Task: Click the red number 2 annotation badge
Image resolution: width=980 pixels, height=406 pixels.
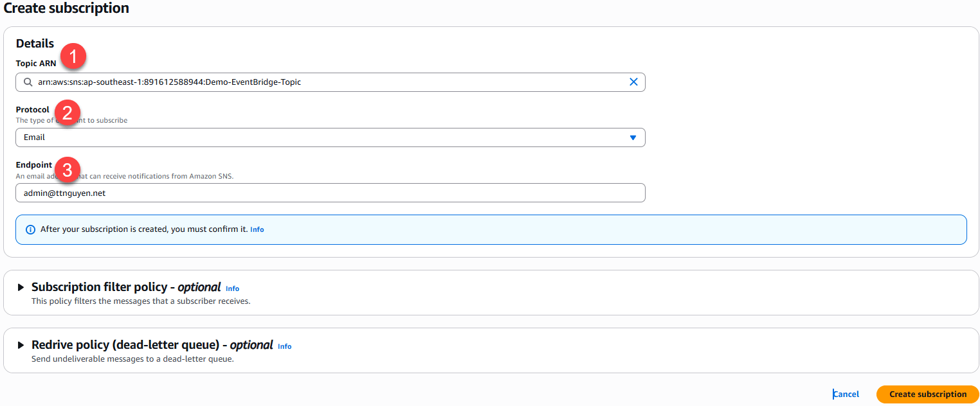Action: [67, 112]
